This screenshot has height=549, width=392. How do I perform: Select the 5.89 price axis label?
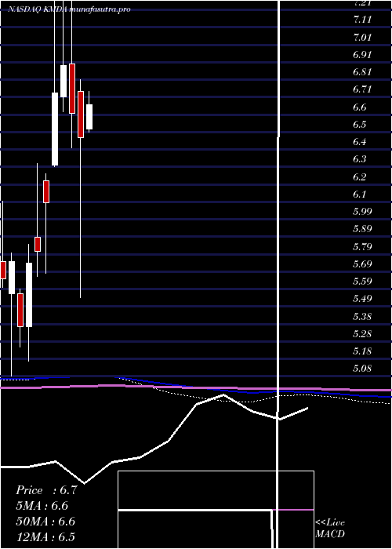tap(362, 229)
